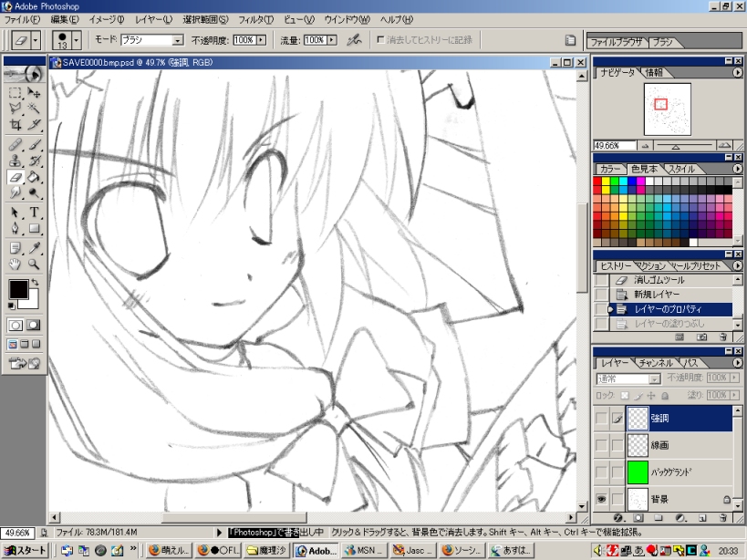Hide the 背景 layer eye icon
This screenshot has width=747, height=560.
point(601,499)
